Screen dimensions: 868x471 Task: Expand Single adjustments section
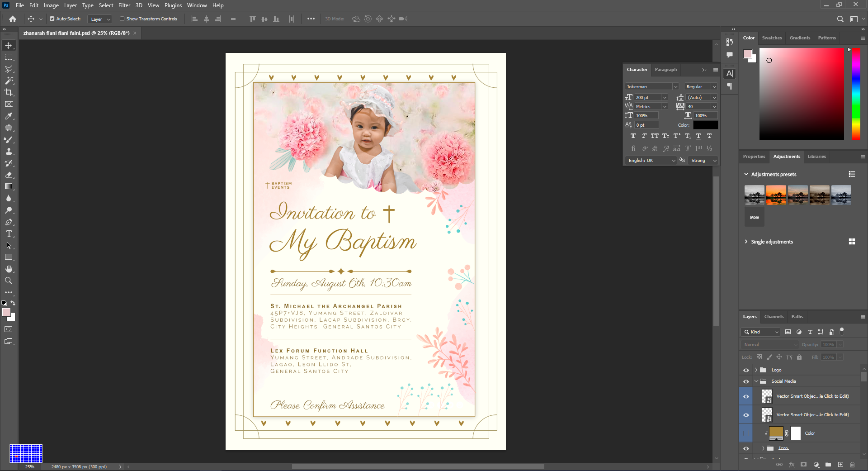(746, 242)
